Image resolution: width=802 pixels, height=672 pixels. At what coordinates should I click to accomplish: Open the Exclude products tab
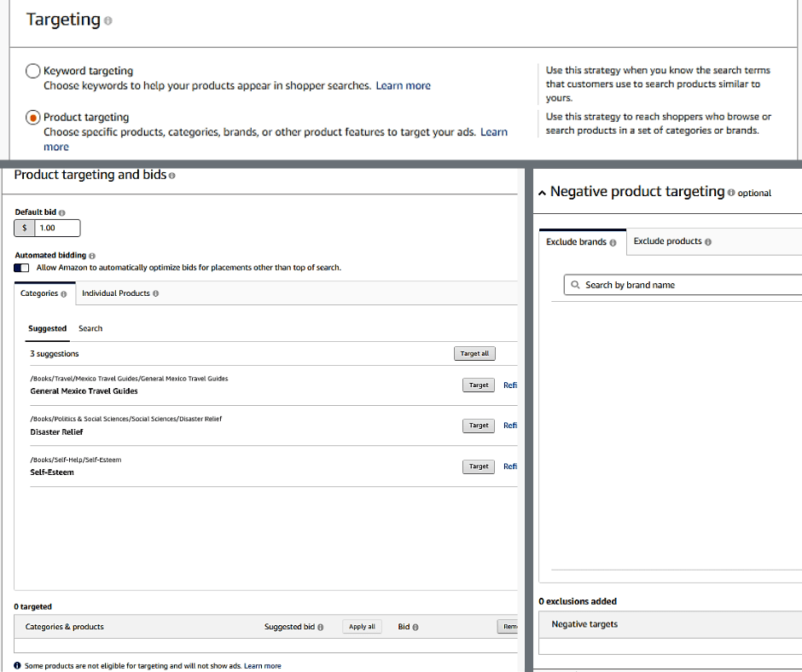point(667,241)
